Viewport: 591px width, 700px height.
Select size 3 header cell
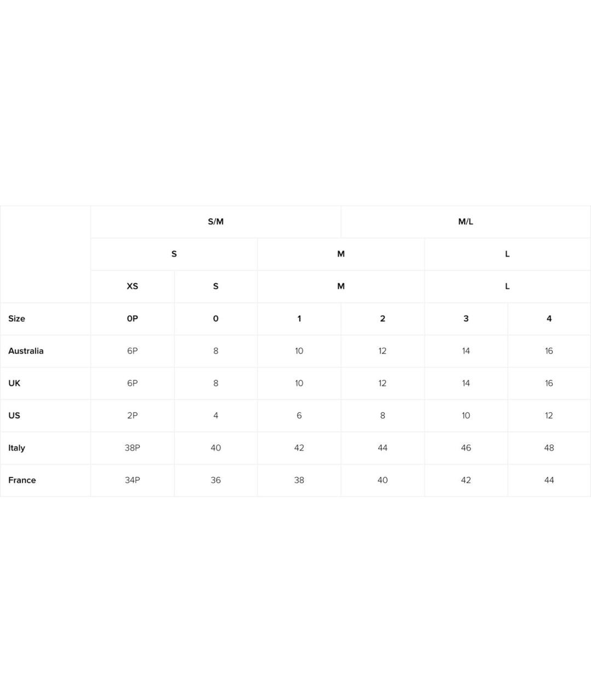click(x=466, y=318)
